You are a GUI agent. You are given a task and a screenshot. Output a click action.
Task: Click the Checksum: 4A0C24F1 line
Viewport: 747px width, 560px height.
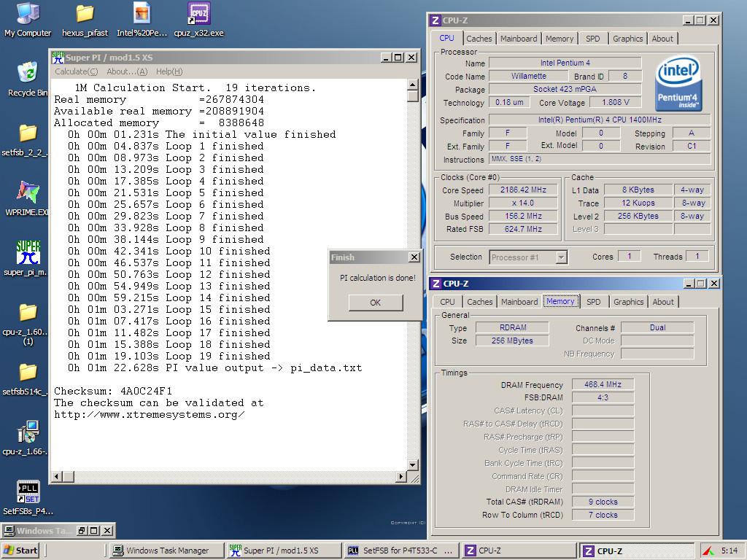click(x=113, y=391)
